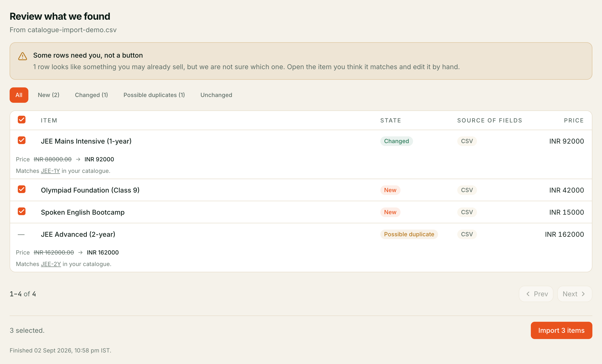Click the INR 15000 price cell
The width and height of the screenshot is (602, 364).
coord(567,212)
